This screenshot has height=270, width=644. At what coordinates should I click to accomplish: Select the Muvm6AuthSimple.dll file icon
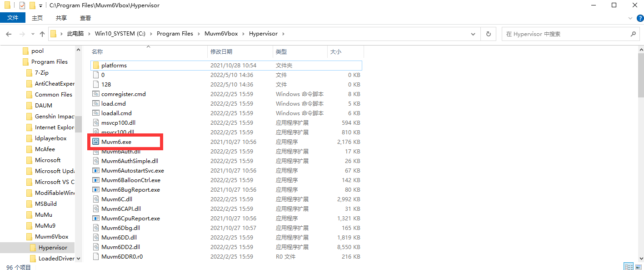[96, 161]
